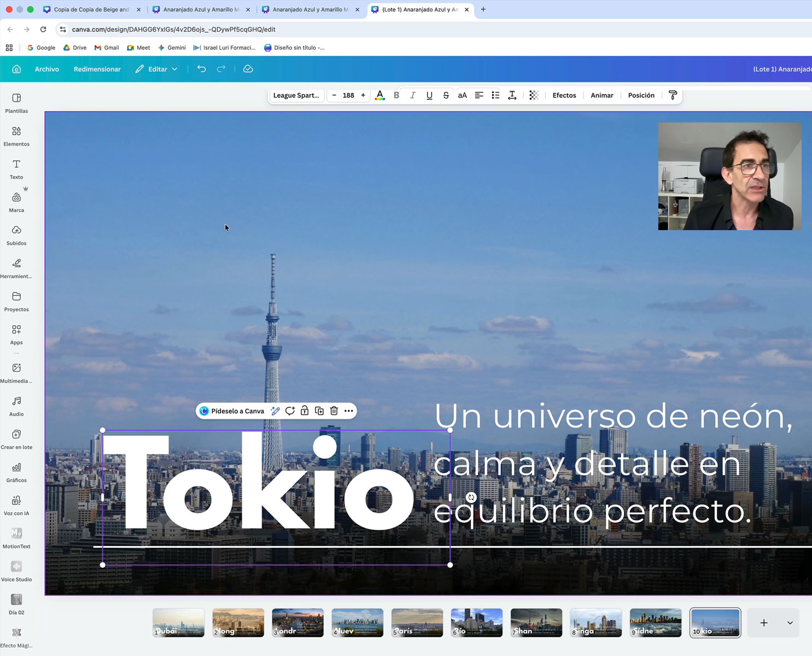Open the Voice Studio app
The width and height of the screenshot is (812, 656).
pyautogui.click(x=16, y=571)
